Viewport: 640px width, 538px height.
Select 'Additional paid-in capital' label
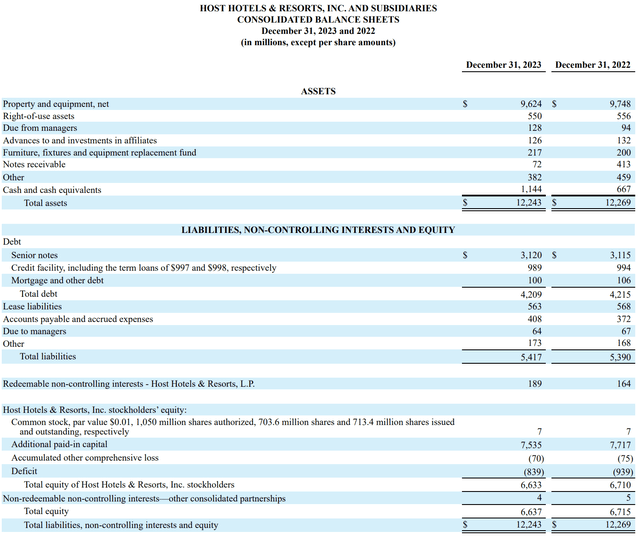pos(60,445)
